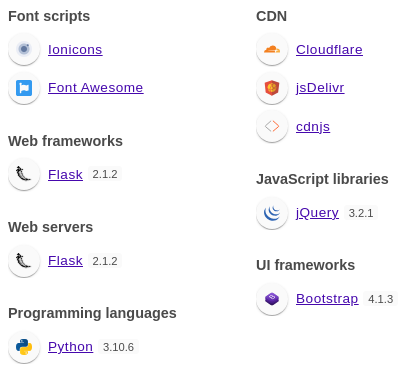This screenshot has height=371, width=401.
Task: Click the Python logo icon
Action: tap(24, 347)
